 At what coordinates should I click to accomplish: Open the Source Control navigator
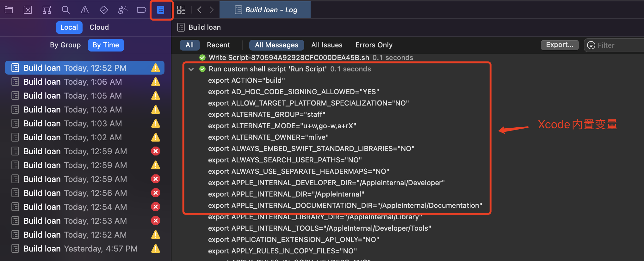tap(28, 10)
